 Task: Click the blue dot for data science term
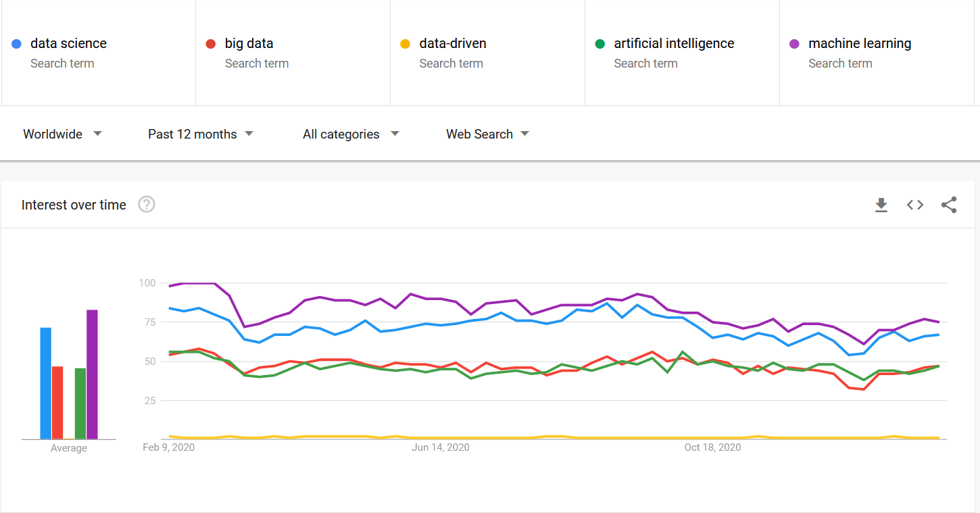click(16, 43)
